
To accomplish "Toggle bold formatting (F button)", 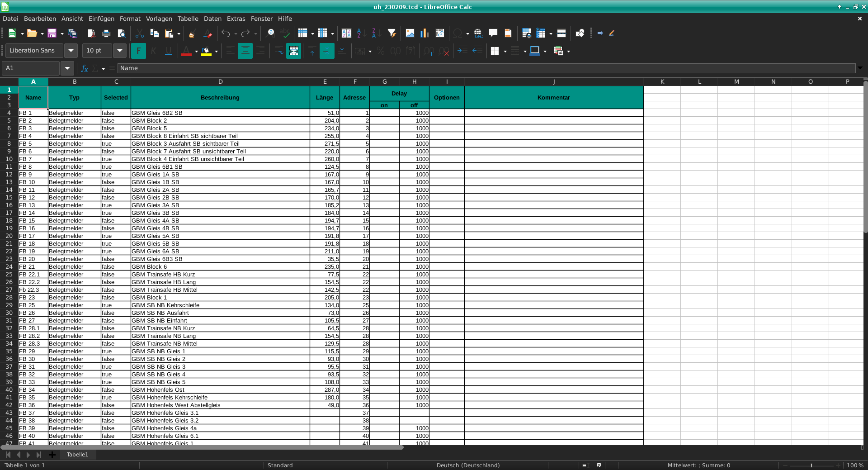I will [138, 51].
